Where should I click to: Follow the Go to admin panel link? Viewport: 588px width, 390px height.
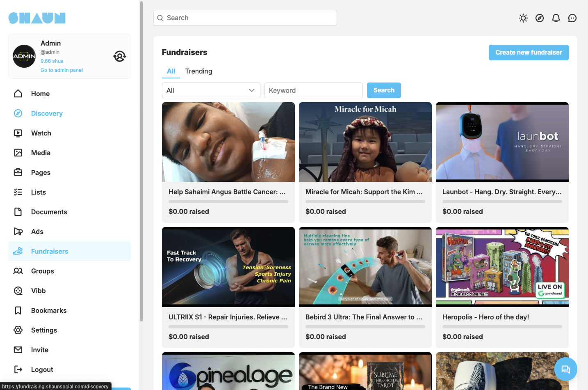[x=62, y=70]
